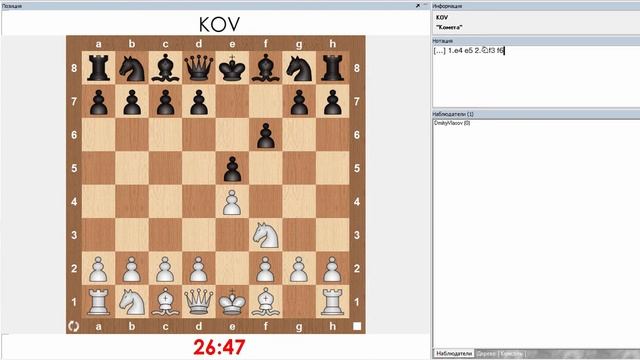Select the white rook on a1

[x=98, y=302]
